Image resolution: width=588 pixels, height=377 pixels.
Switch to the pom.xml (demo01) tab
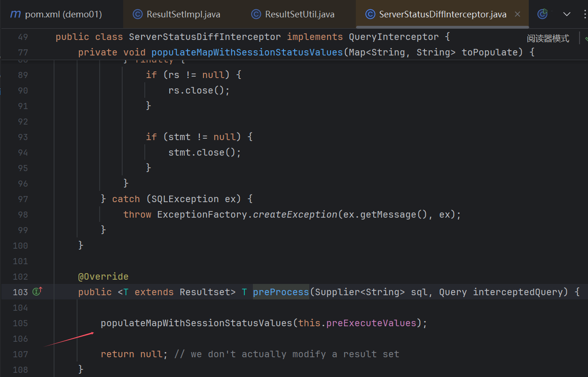coord(63,14)
